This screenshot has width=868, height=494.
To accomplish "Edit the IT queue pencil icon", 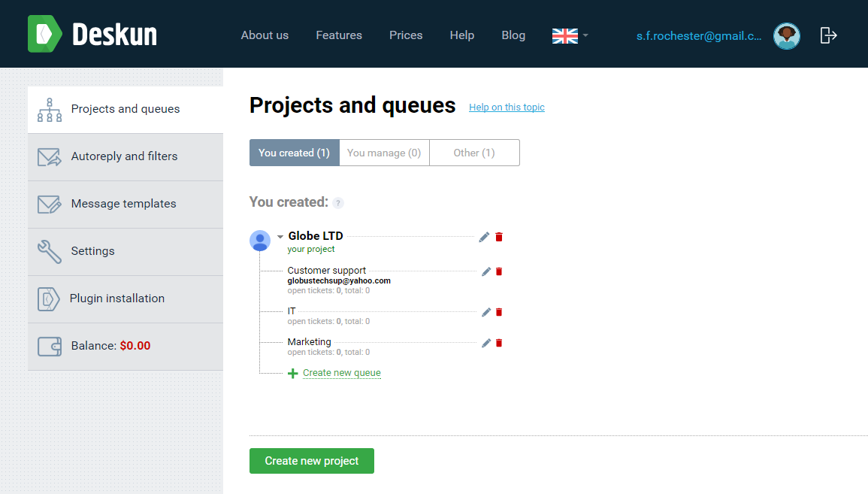I will (486, 312).
